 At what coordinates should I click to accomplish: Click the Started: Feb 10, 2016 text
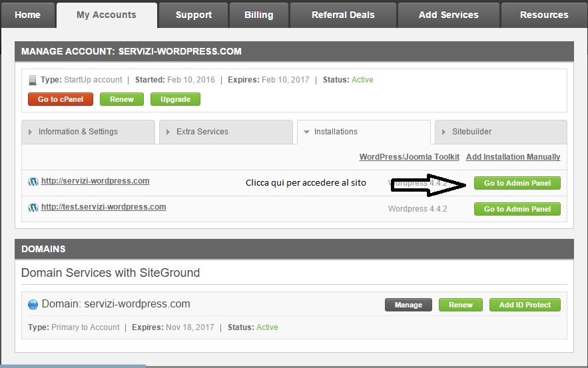[174, 80]
